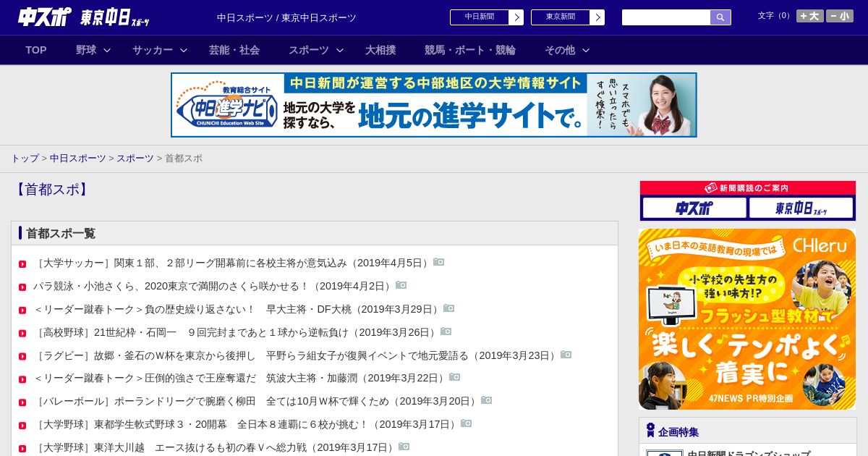The image size is (868, 456).
Task: Expand the スポーツ dropdown chevron
Action: click(x=340, y=50)
